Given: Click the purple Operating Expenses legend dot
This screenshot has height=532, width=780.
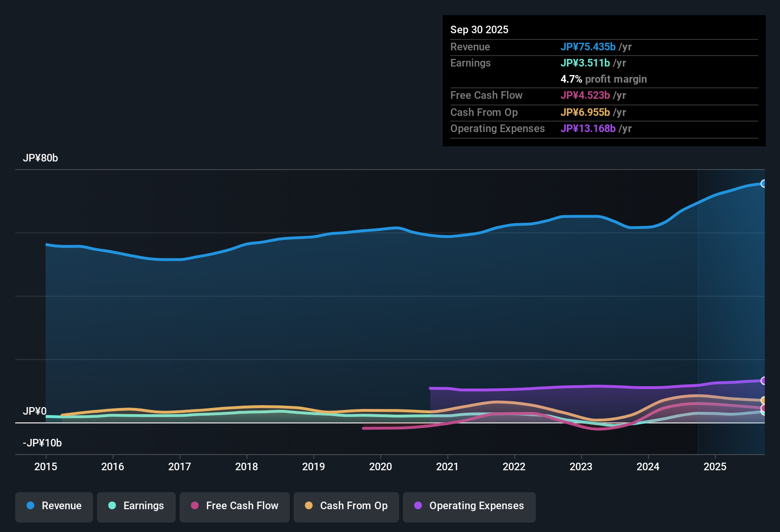Looking at the screenshot, I should click(418, 506).
